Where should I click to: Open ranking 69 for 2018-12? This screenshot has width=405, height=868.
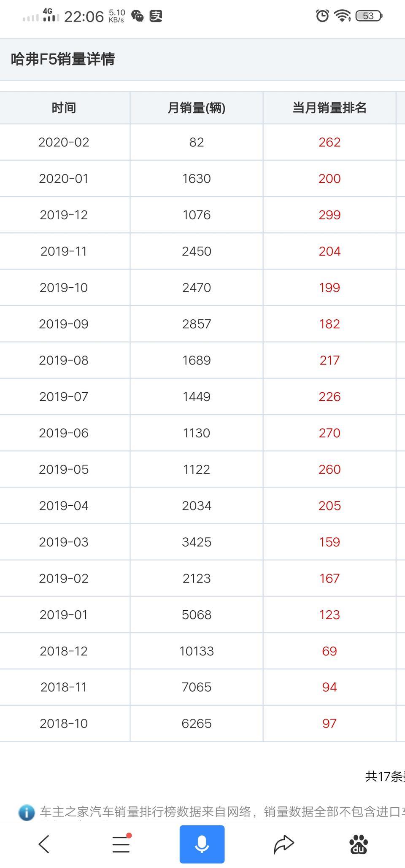[329, 651]
